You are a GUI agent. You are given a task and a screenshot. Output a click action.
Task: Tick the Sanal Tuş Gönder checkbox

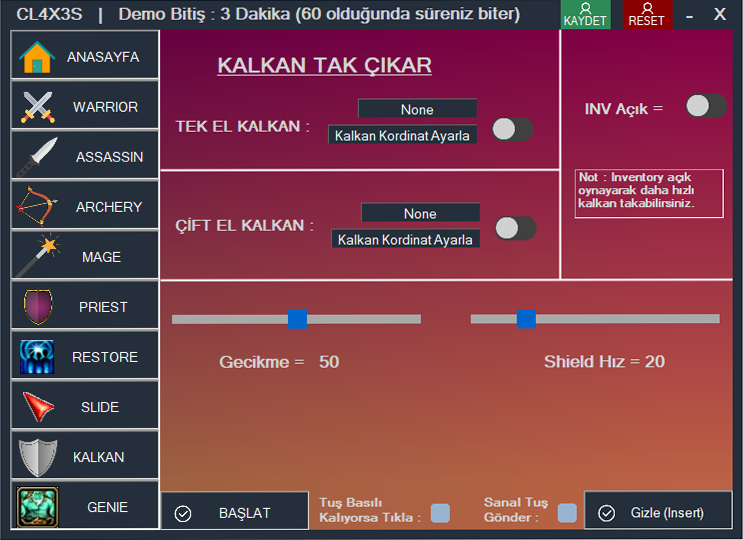[x=567, y=513]
